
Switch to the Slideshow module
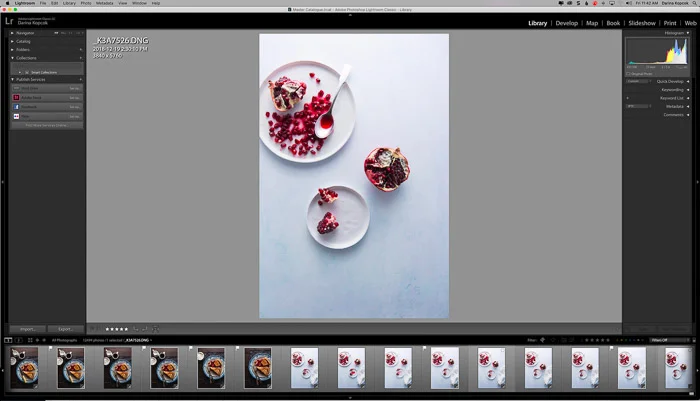(x=642, y=23)
